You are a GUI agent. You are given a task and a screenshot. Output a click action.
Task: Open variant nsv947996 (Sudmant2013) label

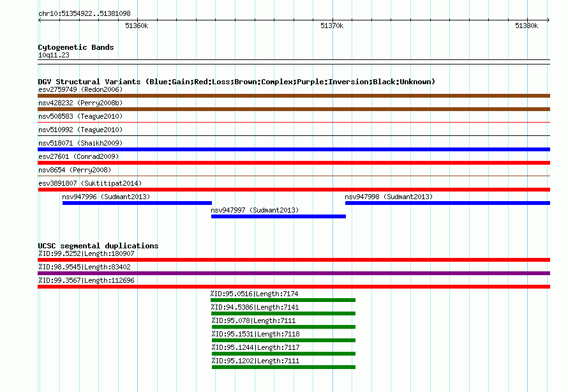[x=106, y=197]
